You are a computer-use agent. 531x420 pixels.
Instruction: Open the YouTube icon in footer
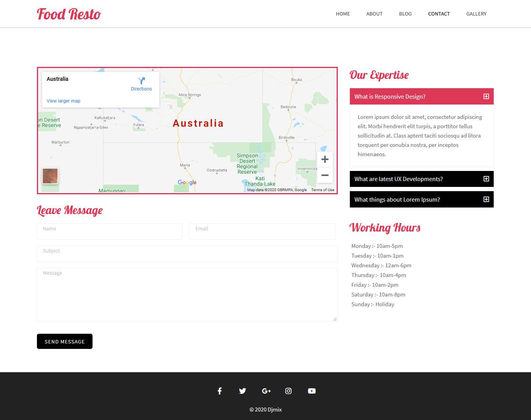[x=312, y=391]
